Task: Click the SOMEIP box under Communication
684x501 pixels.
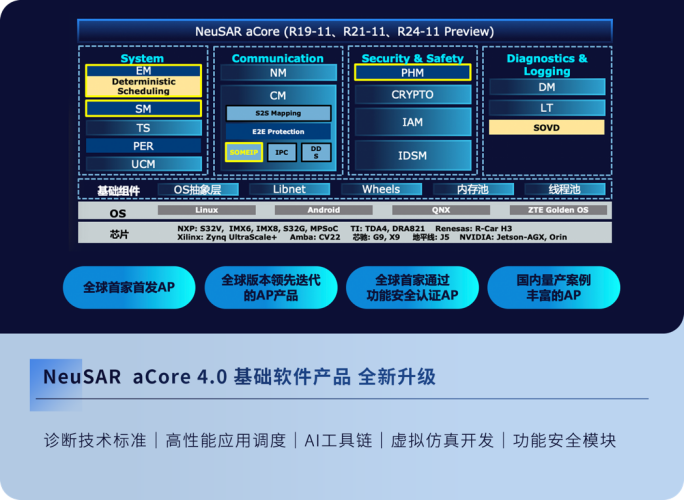Action: (x=244, y=153)
